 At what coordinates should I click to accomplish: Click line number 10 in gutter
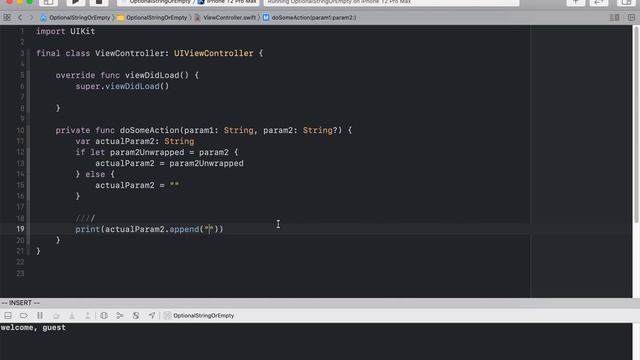coord(20,130)
